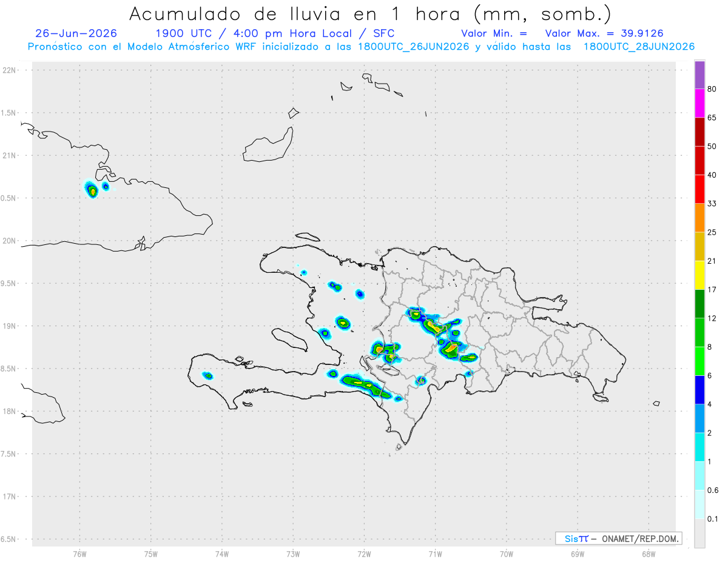
Task: Click the dark blue band between 4 and 6
Action: point(699,390)
